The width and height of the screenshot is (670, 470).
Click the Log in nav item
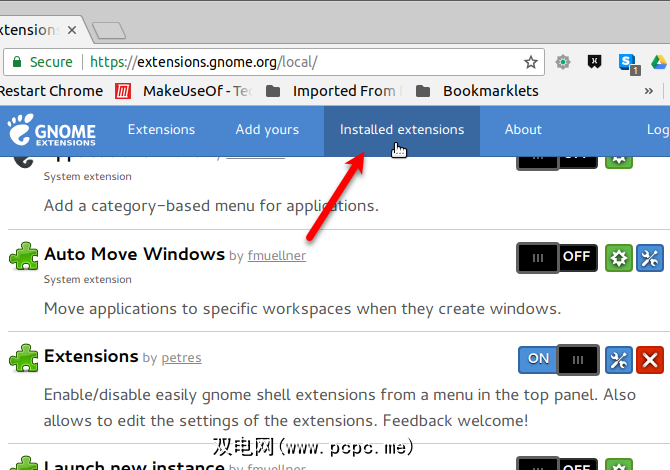click(658, 129)
